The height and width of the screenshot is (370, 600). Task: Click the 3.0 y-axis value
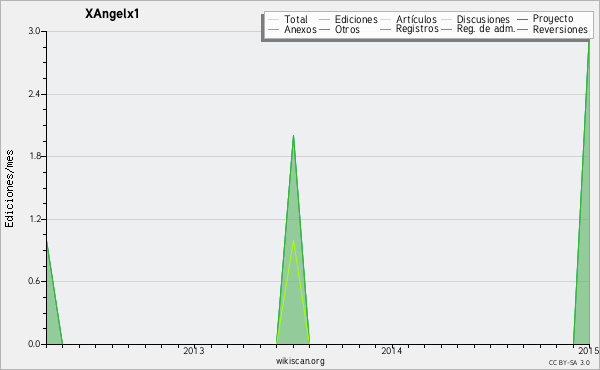click(x=34, y=31)
